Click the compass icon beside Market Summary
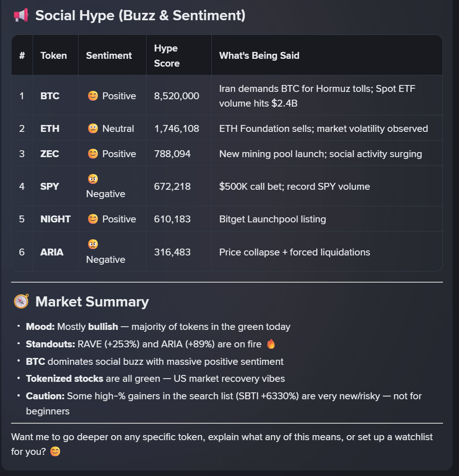The image size is (459, 476). tap(21, 301)
